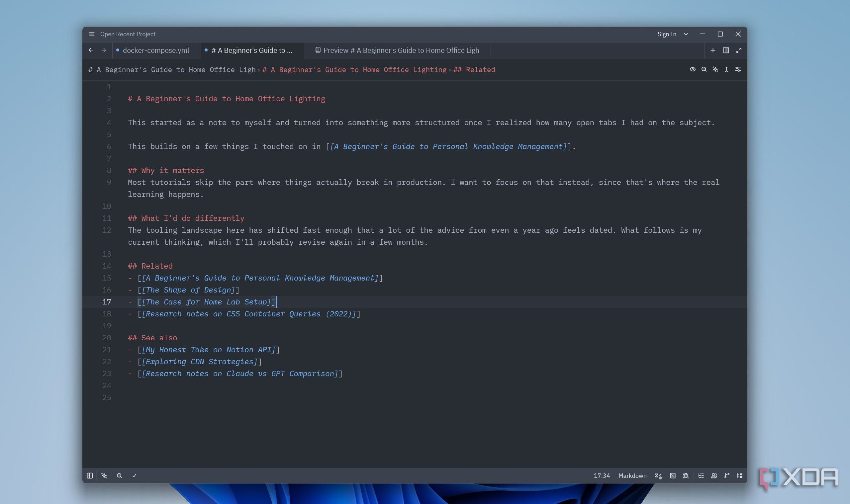Image resolution: width=850 pixels, height=504 pixels.
Task: Change the language via the Markdown selector
Action: pyautogui.click(x=632, y=475)
